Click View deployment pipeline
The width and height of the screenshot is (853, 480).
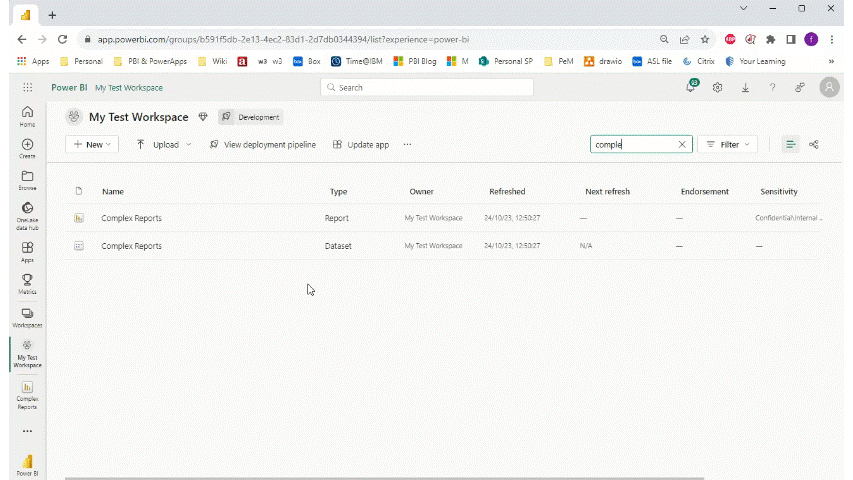pos(262,145)
